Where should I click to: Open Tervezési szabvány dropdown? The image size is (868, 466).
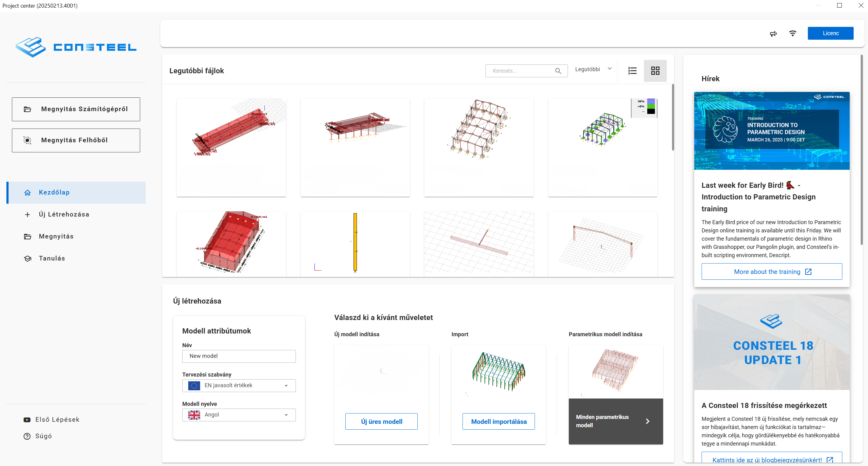click(x=239, y=385)
